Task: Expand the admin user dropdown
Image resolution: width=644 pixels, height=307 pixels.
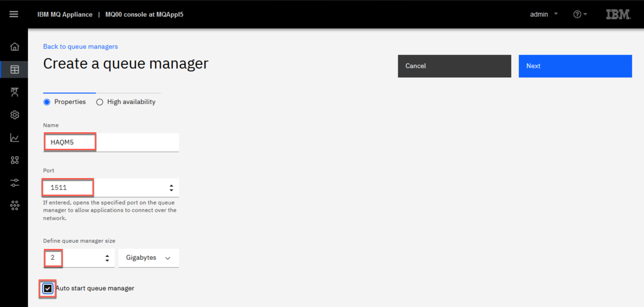Action: [544, 14]
